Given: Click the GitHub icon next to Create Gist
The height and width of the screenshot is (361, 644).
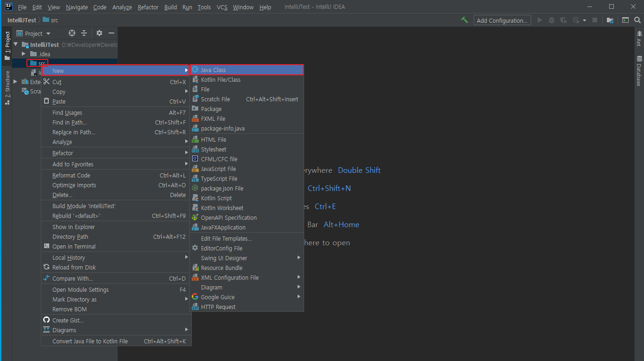Looking at the screenshot, I should coord(46,320).
